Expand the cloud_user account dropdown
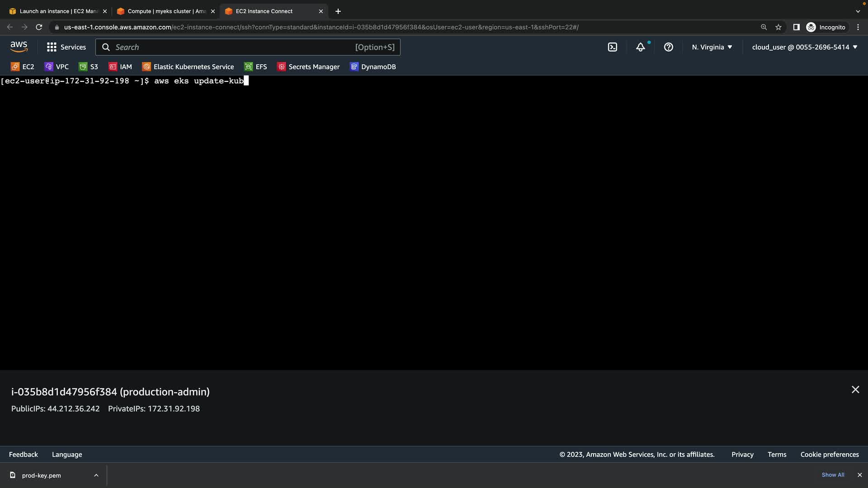This screenshot has width=868, height=488. pyautogui.click(x=805, y=47)
